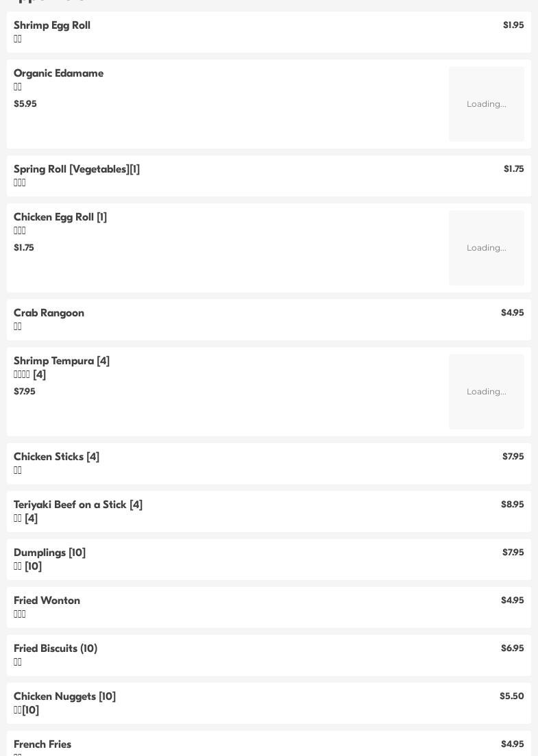Click the $6.95 Fried Biscuits price
538x756 pixels.
click(x=512, y=648)
